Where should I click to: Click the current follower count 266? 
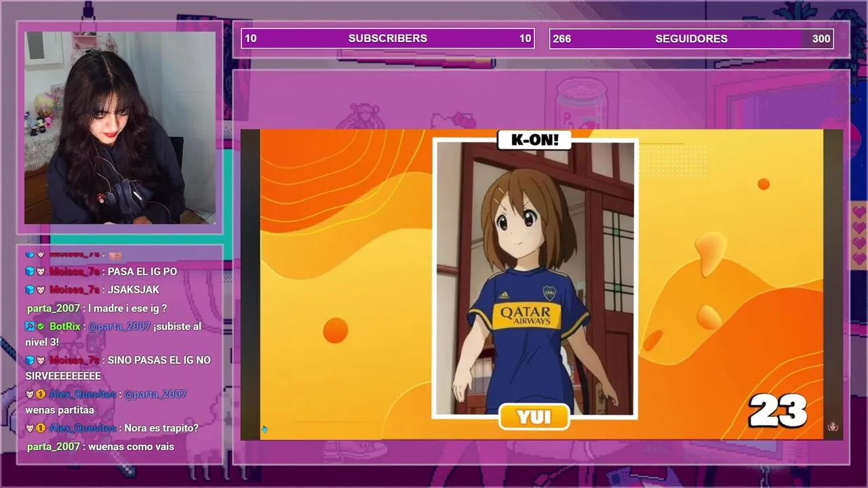point(561,39)
